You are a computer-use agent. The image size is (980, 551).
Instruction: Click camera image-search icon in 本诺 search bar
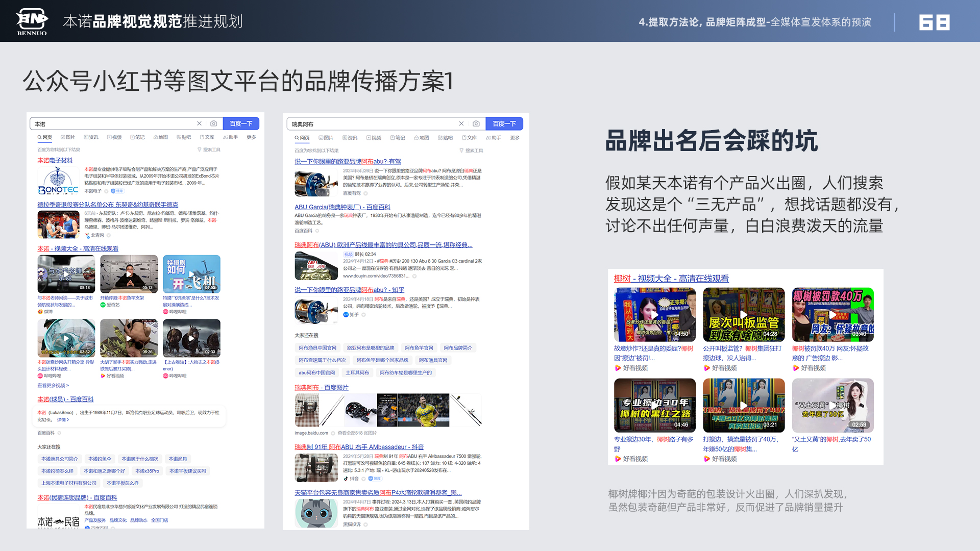214,123
